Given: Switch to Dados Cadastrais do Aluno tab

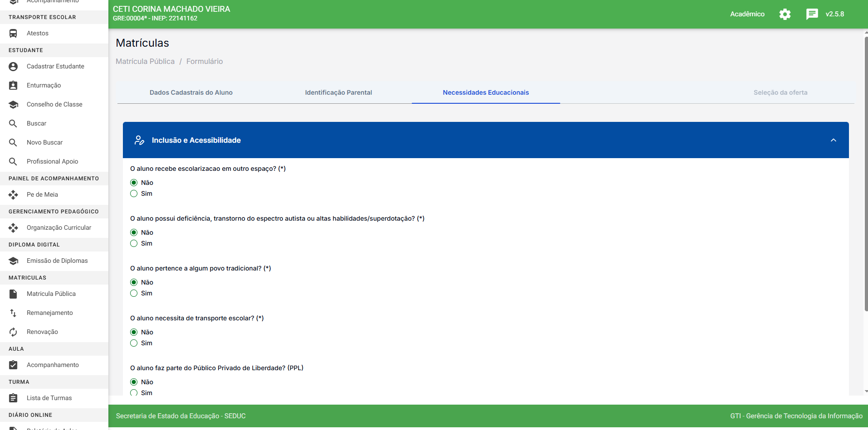Looking at the screenshot, I should (191, 92).
